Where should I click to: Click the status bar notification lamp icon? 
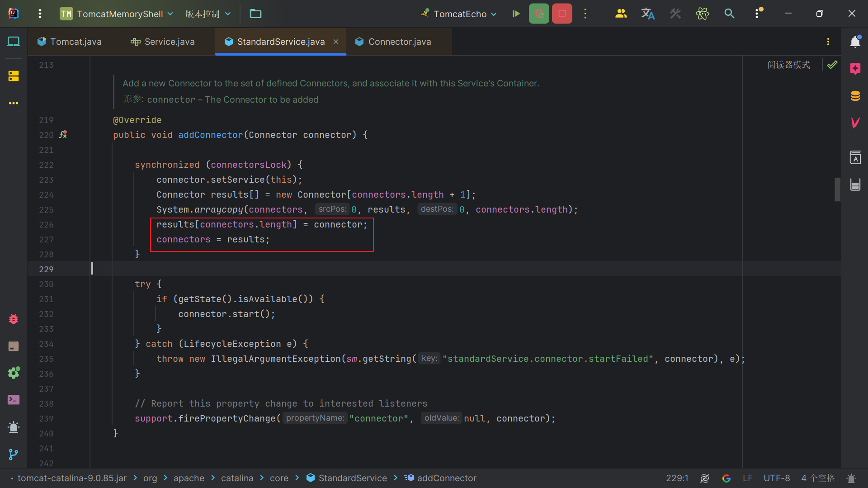[x=851, y=478]
